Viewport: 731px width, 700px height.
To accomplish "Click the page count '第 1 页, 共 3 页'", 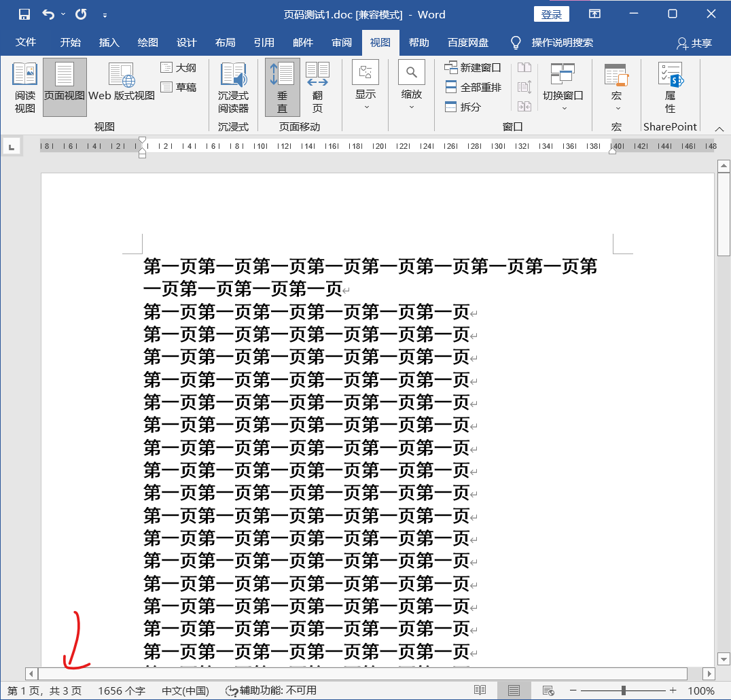I will coord(45,690).
